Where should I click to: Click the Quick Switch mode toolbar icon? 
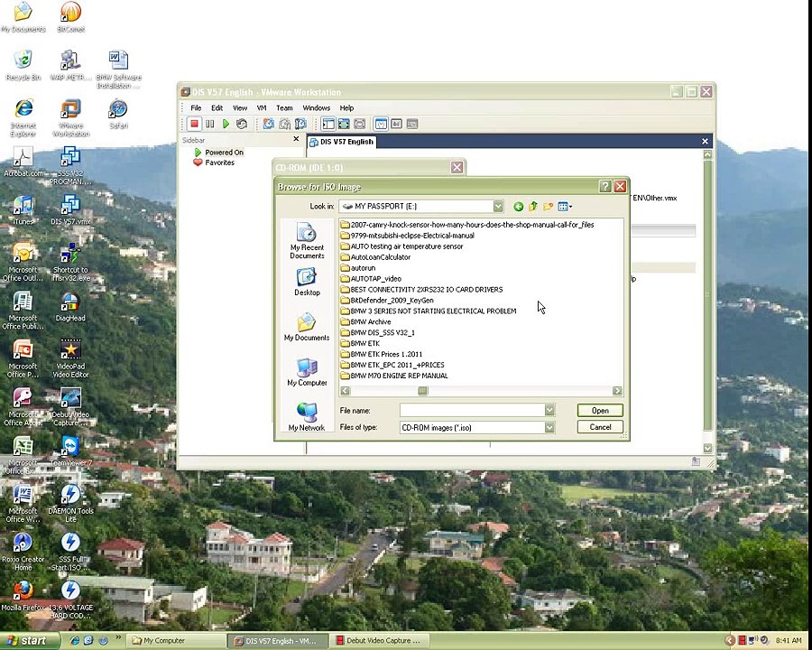click(x=360, y=124)
